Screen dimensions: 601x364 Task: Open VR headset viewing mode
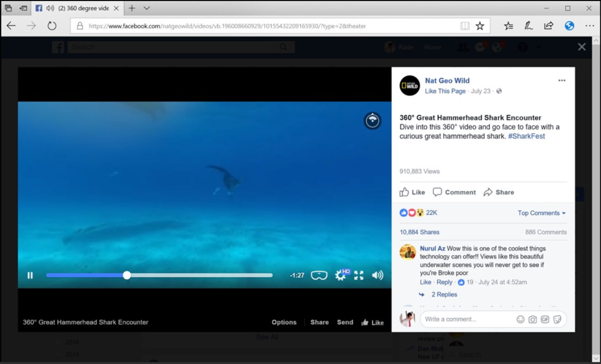pyautogui.click(x=319, y=275)
